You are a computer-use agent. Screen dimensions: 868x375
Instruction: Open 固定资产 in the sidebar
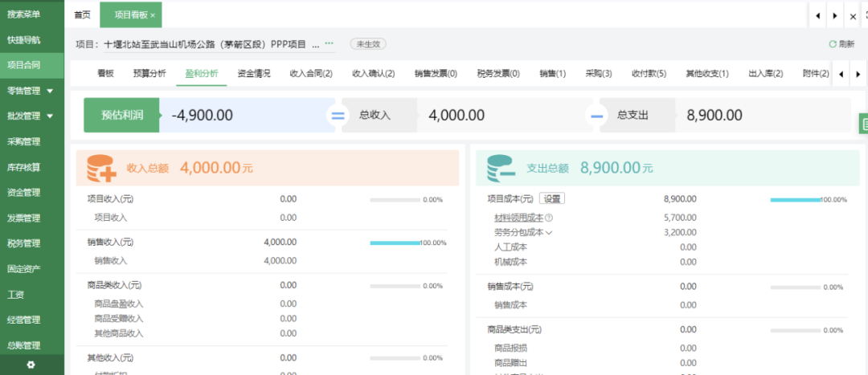24,269
